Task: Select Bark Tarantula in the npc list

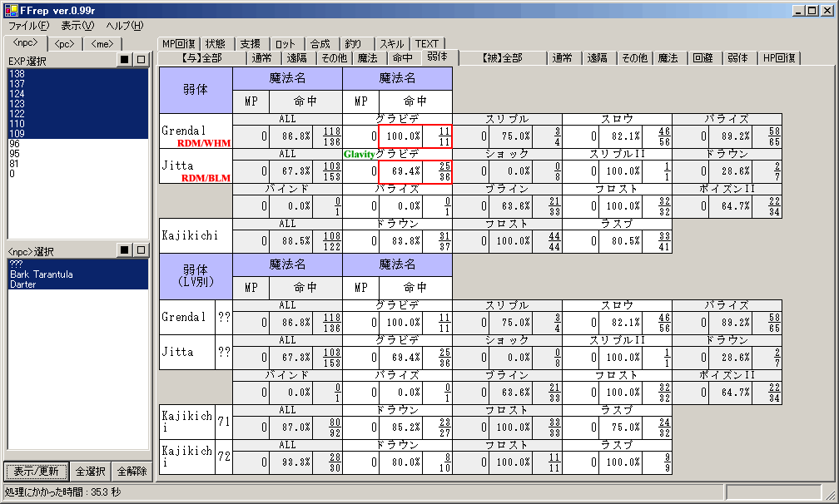Action: (40, 274)
